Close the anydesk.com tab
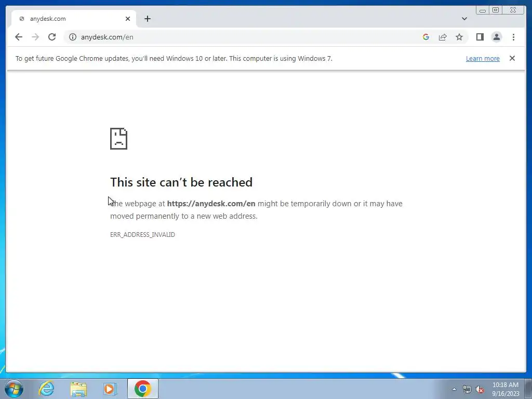The width and height of the screenshot is (532, 399). point(128,19)
